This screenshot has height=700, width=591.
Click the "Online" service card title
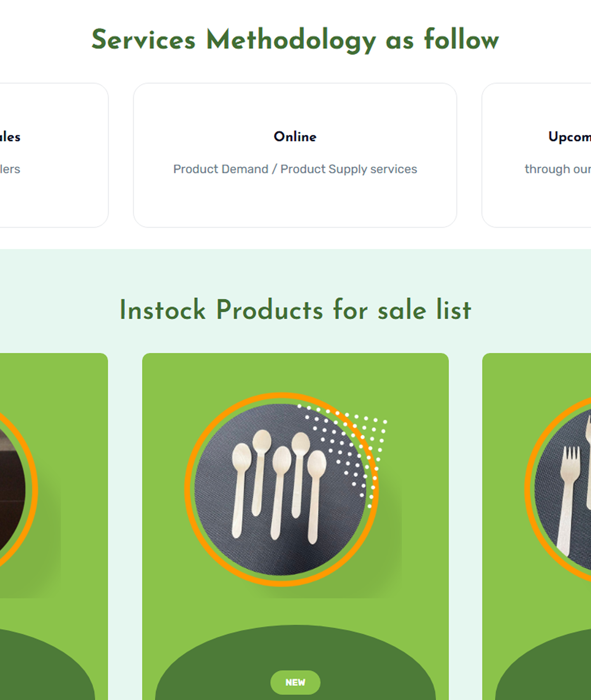(295, 136)
